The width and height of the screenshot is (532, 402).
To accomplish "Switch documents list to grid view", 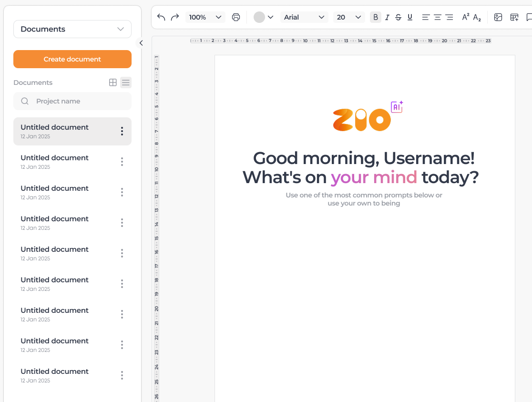I will (113, 82).
